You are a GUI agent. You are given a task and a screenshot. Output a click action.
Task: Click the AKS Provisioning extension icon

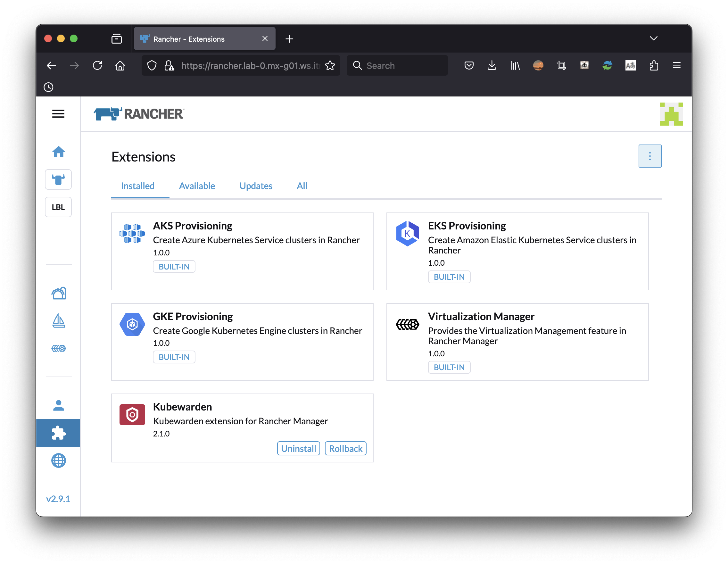pyautogui.click(x=132, y=233)
